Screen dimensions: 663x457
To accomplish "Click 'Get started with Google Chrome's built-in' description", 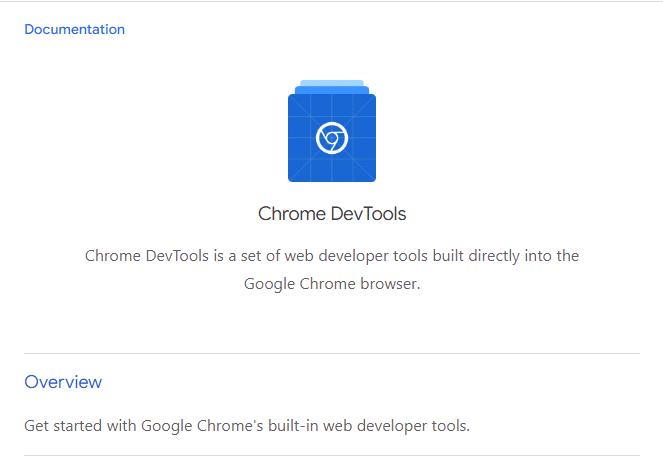I will pyautogui.click(x=247, y=426).
